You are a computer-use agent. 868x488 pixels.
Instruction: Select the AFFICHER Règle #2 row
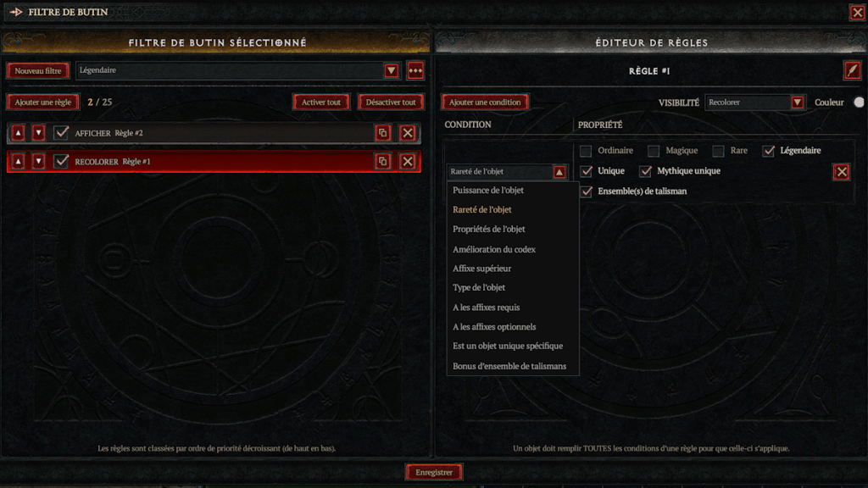[214, 133]
